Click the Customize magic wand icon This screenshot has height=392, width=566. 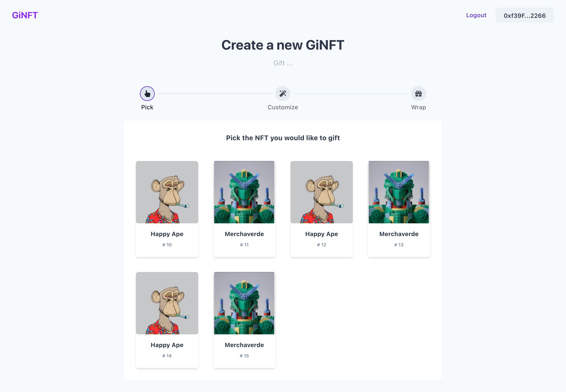coord(283,94)
